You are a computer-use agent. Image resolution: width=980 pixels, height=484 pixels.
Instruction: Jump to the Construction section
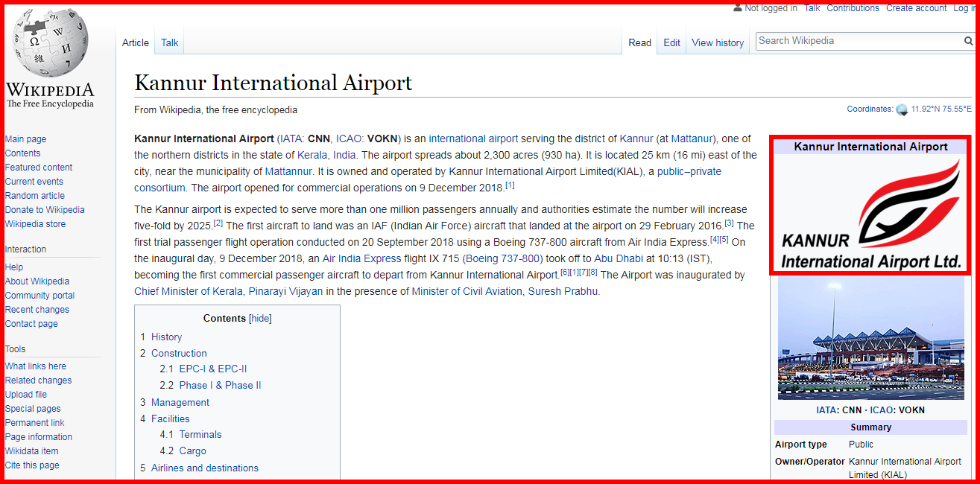(x=179, y=354)
